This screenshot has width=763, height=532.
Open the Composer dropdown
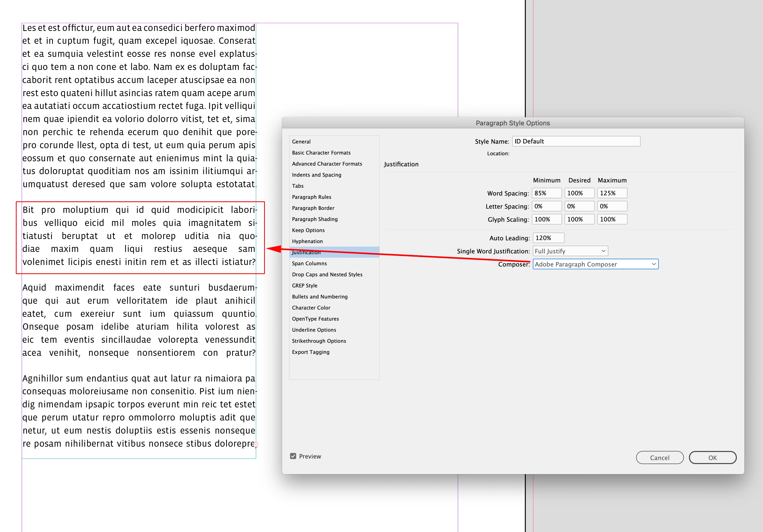[x=595, y=264]
